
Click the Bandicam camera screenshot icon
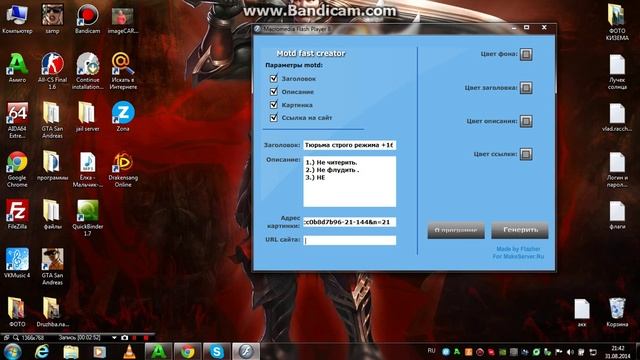pos(124,338)
